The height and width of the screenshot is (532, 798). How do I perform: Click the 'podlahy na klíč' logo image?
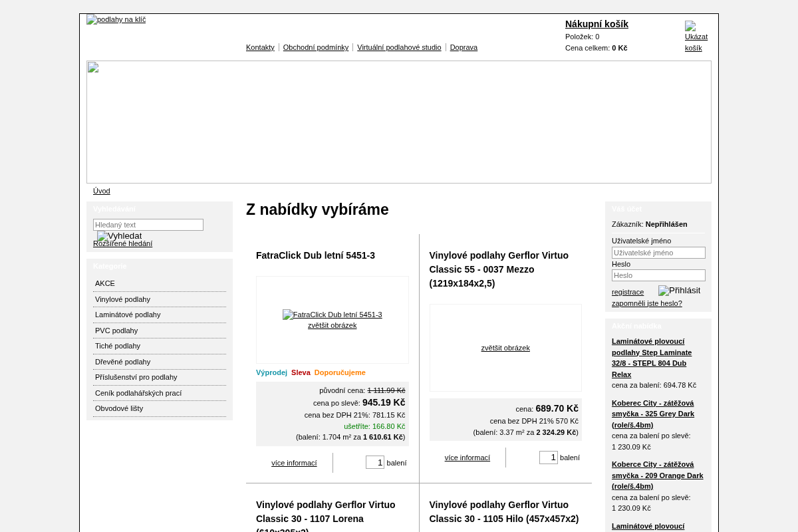116,20
